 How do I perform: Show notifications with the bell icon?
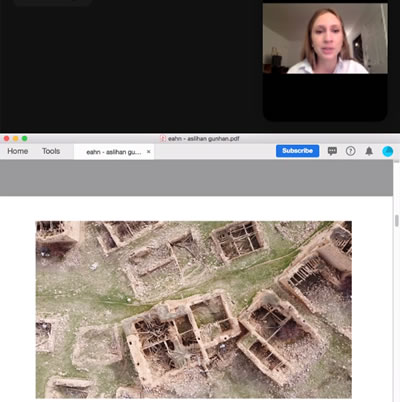[369, 151]
